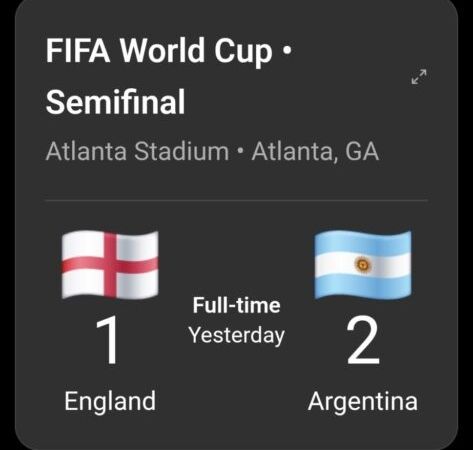
Task: Click the bullet between stadium and city
Action: 240,152
